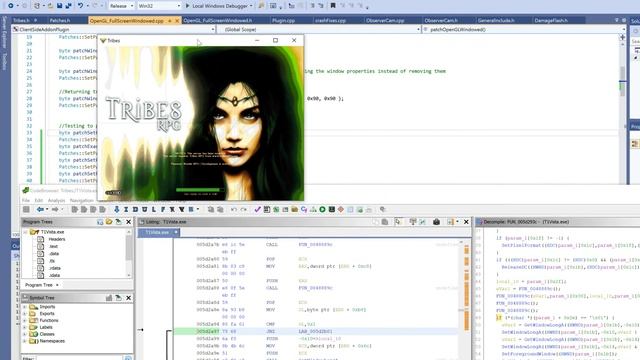Image resolution: width=640 pixels, height=360 pixels.
Task: Switch to the ObserverCam.h tab
Action: click(441, 20)
